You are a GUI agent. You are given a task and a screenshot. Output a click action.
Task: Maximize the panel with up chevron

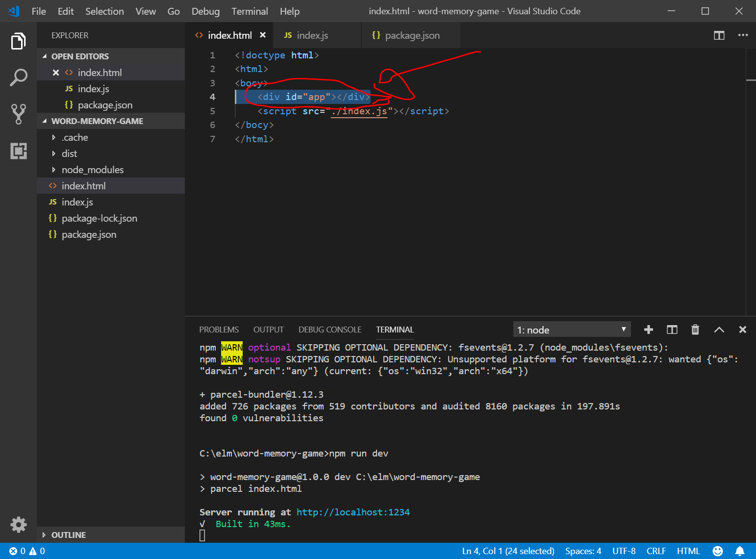[x=719, y=330]
